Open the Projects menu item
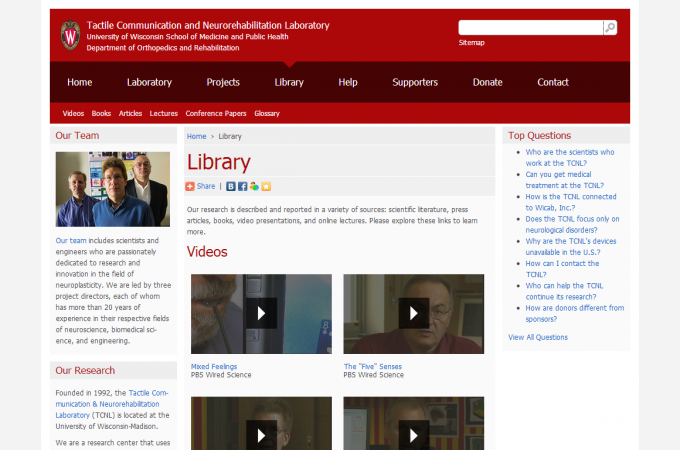 coord(223,82)
